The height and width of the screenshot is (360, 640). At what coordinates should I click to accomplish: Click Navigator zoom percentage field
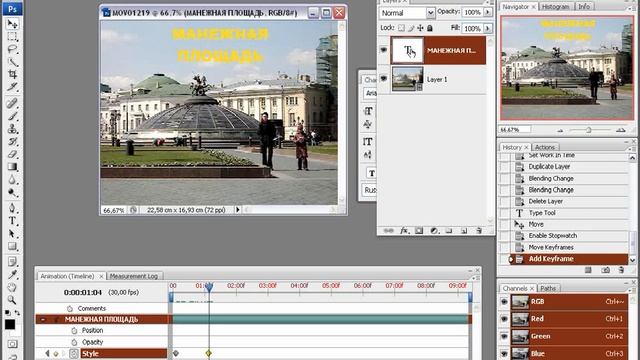click(516, 130)
